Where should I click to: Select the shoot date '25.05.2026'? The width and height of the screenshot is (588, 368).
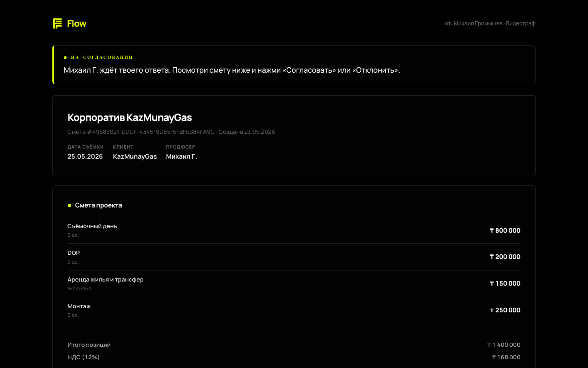(x=85, y=156)
